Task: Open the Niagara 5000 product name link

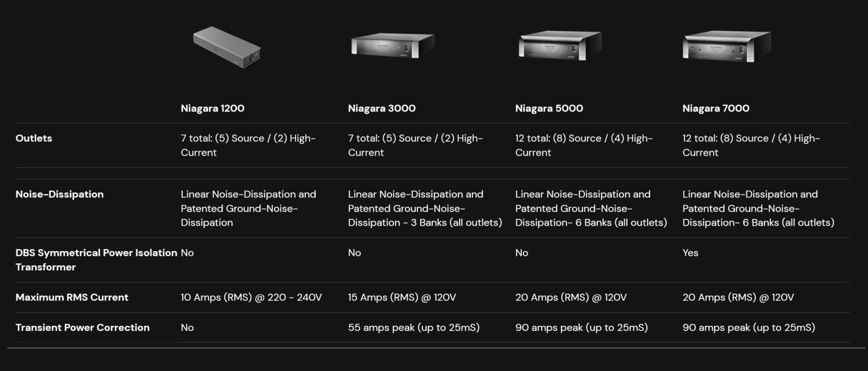Action: pos(549,108)
